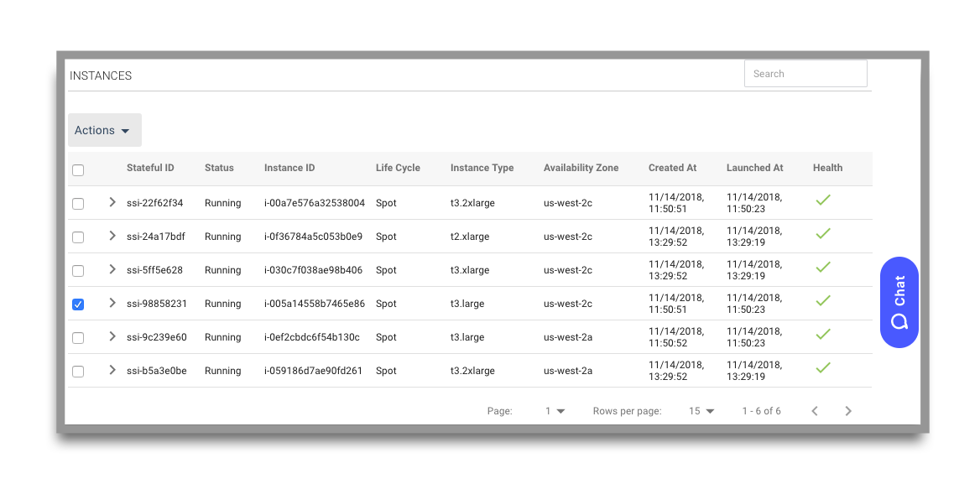The height and width of the screenshot is (484, 980).
Task: Toggle the select-all checkbox in the table header
Action: click(x=78, y=169)
